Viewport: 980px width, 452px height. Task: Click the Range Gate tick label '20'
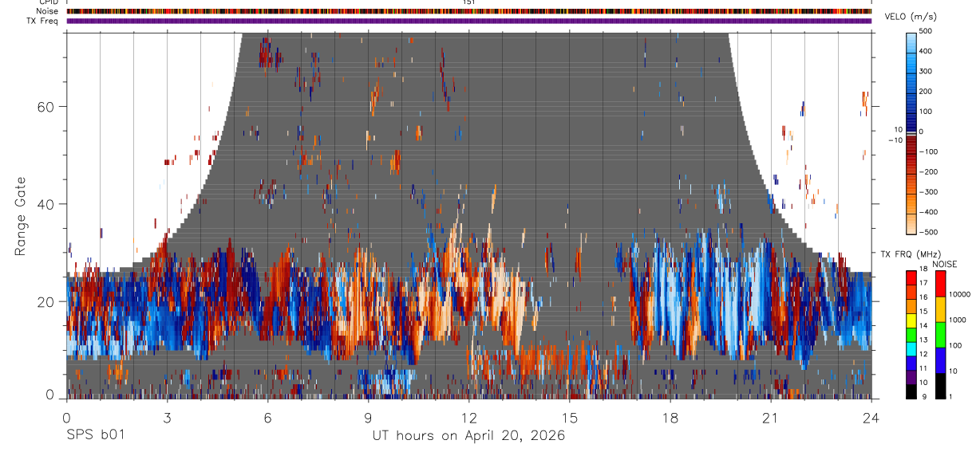[x=45, y=301]
